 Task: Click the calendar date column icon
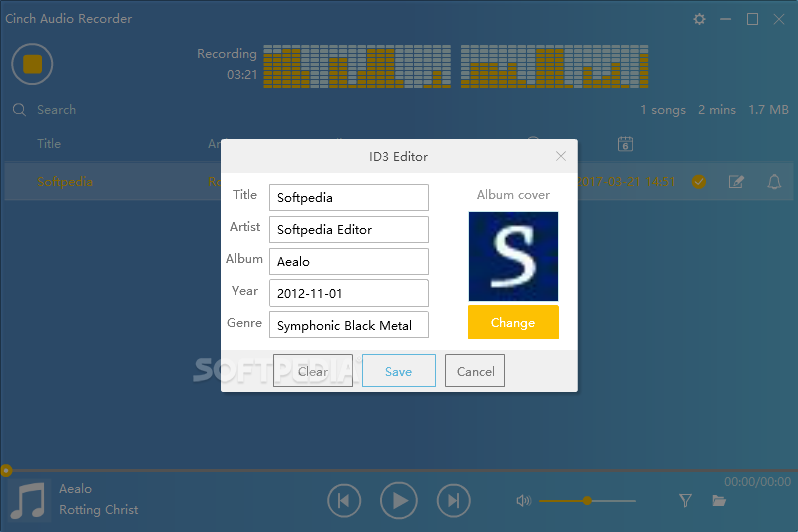tap(625, 144)
